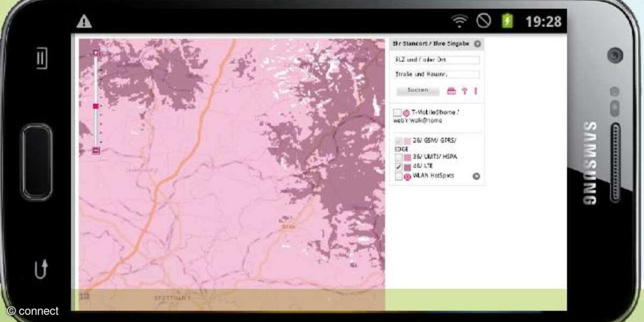The image size is (644, 322).
Task: Click the STUTTGART label on the map
Action: click(172, 298)
